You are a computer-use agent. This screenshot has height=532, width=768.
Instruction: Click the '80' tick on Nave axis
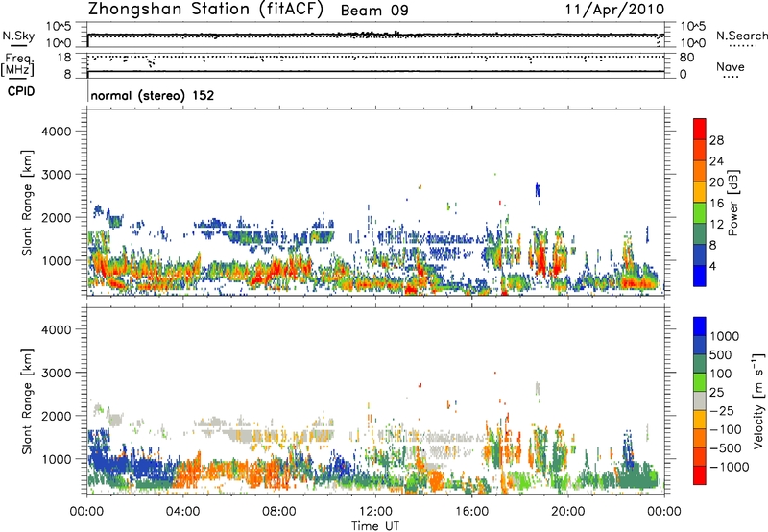pyautogui.click(x=686, y=58)
